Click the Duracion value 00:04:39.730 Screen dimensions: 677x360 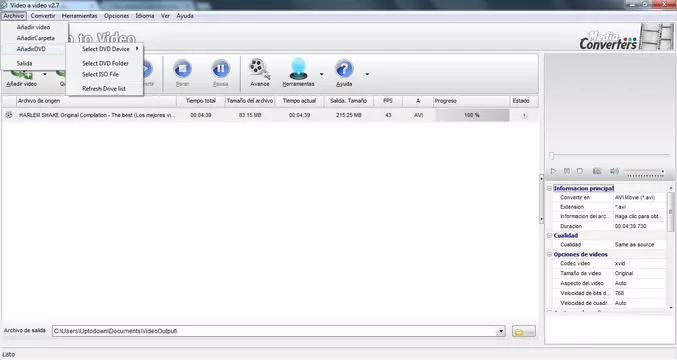click(630, 226)
